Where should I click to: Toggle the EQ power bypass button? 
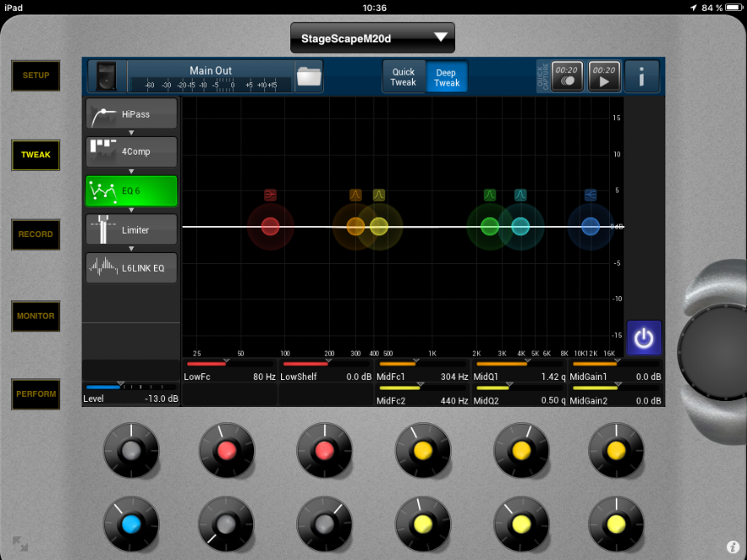pyautogui.click(x=644, y=338)
